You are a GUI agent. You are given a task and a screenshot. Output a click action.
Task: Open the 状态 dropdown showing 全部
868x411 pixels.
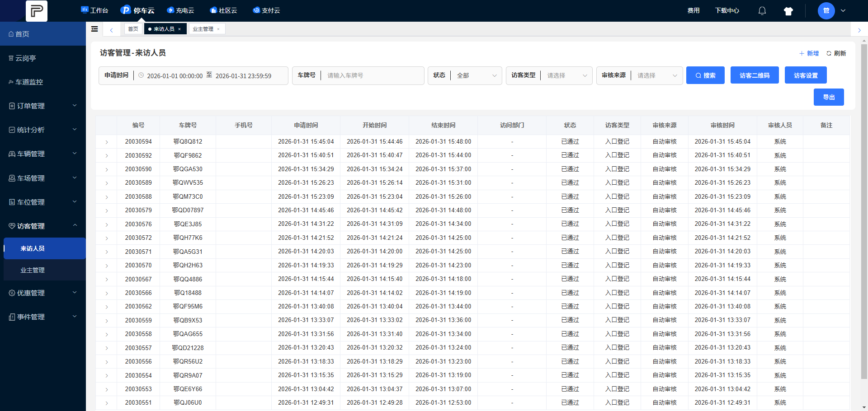click(476, 75)
